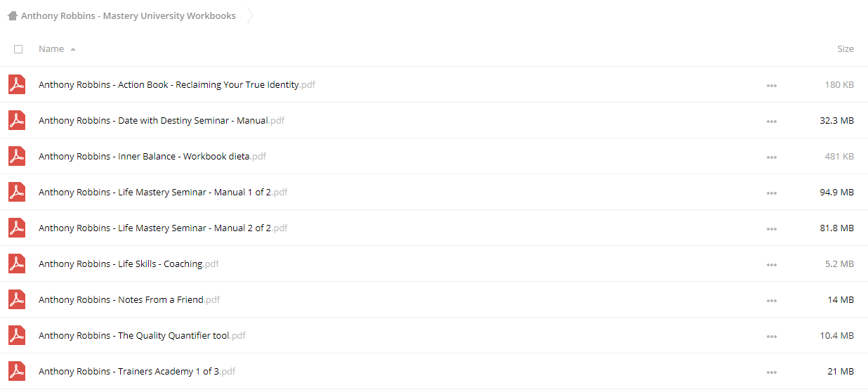868x390 pixels.
Task: Click PDF icon for Trainers Academy 1 of 3
Action: (x=17, y=372)
